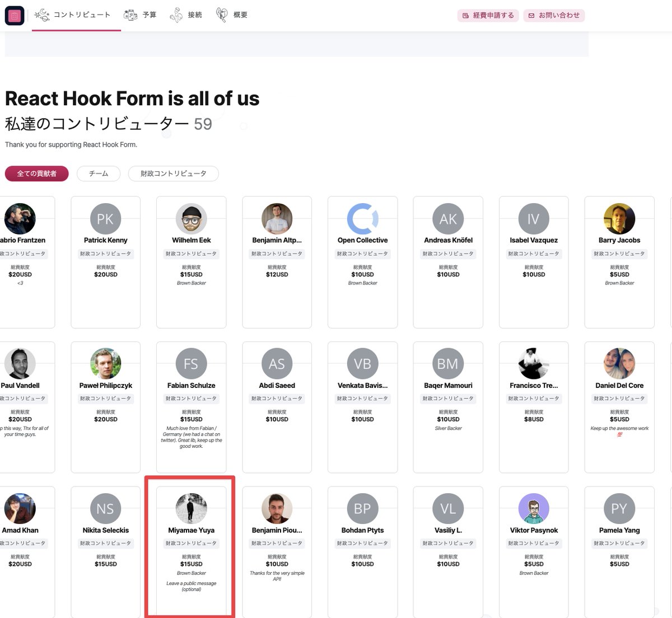Click the '$12USD' amount on Benjamin Altp's card

coord(277,274)
